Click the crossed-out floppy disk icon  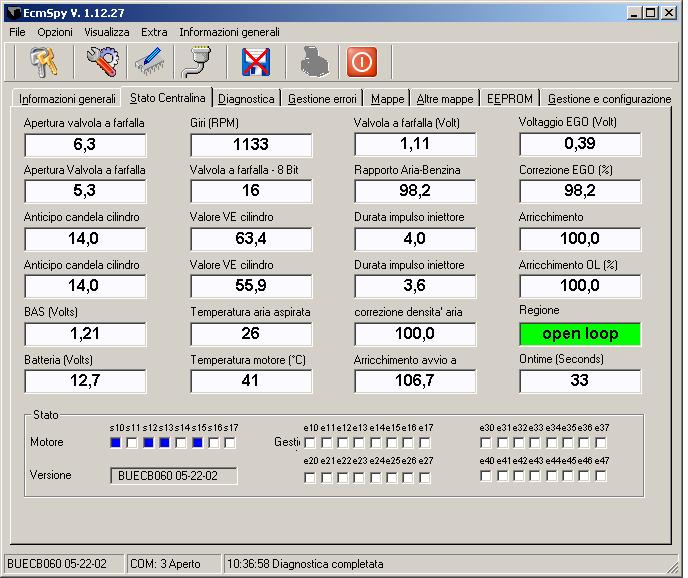pos(257,62)
